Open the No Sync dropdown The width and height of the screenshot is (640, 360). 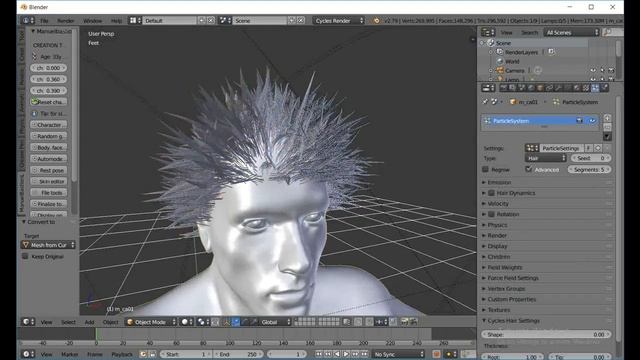[398, 354]
